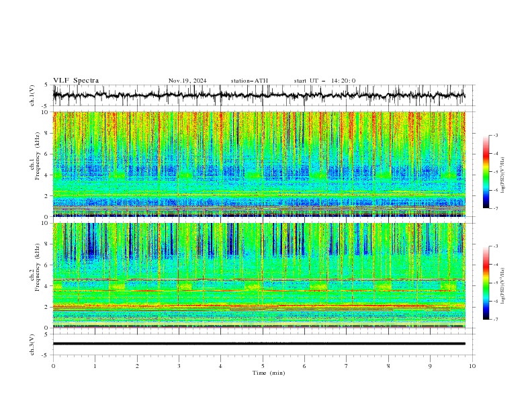Click the ch.2 colorbar 'log(PSD)(V²/Hz)' label
532x411 pixels.
[503, 285]
